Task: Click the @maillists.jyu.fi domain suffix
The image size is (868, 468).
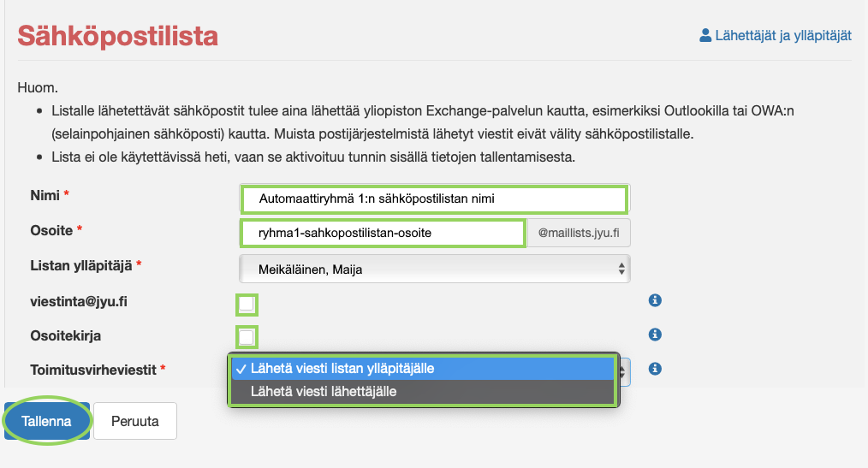Action: [579, 233]
